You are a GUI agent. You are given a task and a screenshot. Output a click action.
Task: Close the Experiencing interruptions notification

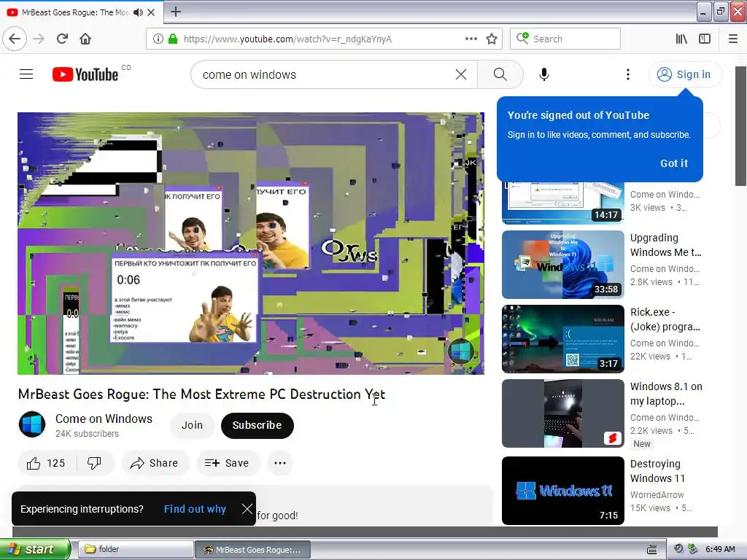point(247,509)
